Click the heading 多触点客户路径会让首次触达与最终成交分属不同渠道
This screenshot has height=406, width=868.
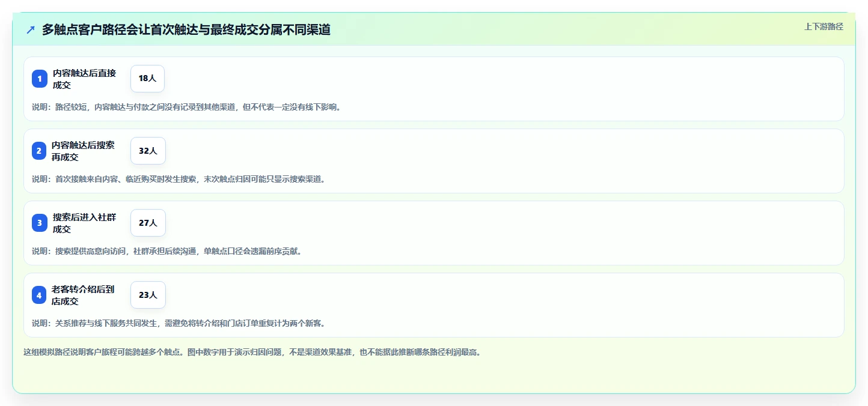[x=186, y=29]
